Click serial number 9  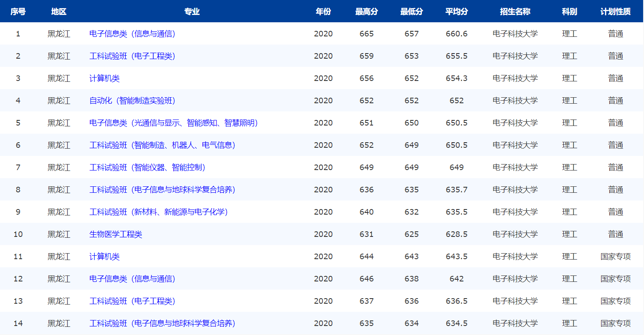click(18, 212)
